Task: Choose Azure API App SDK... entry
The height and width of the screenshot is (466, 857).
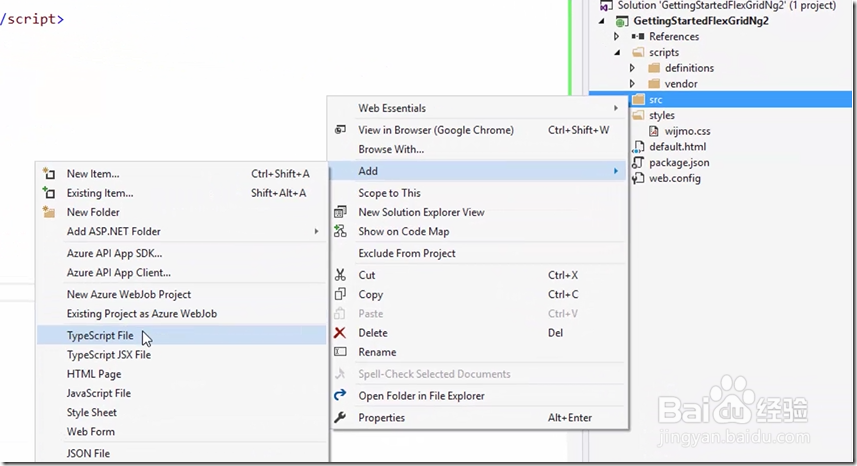Action: 181,253
